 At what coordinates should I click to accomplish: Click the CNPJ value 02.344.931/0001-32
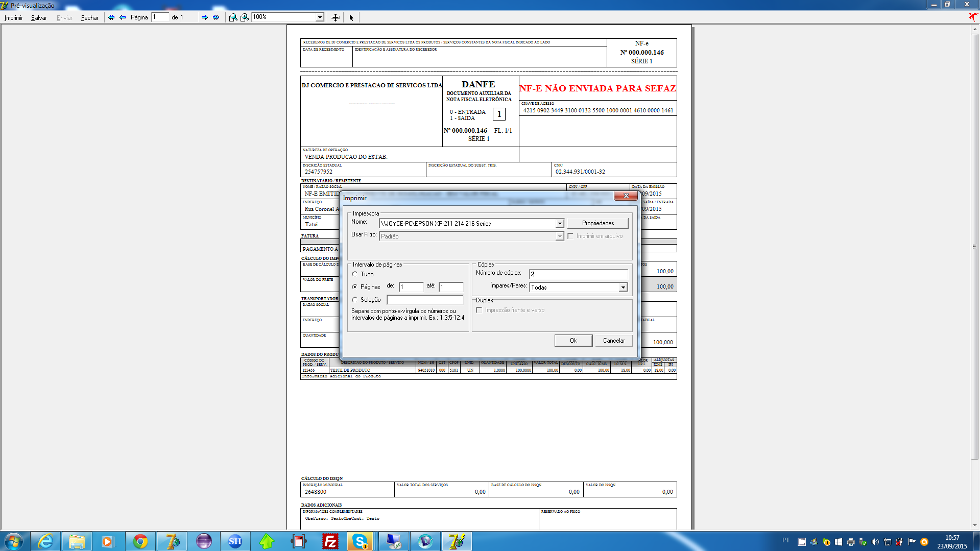(x=580, y=172)
